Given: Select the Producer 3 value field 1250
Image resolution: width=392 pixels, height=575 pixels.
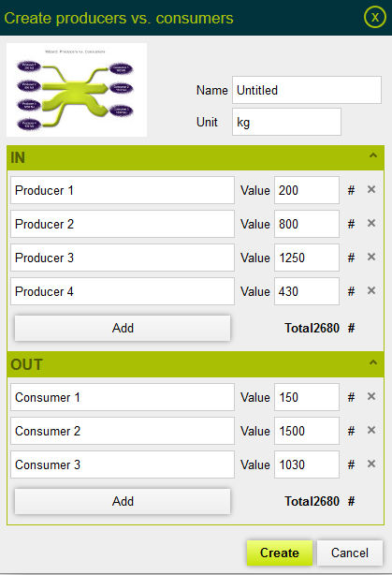Looking at the screenshot, I should [x=307, y=258].
